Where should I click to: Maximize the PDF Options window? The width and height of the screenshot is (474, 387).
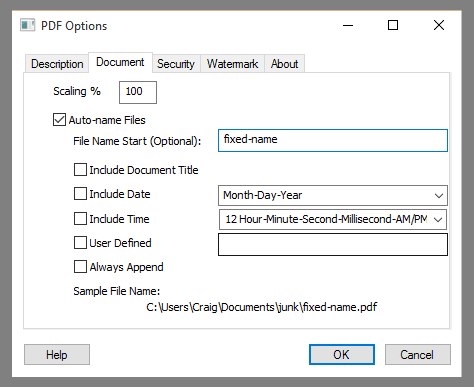(393, 25)
